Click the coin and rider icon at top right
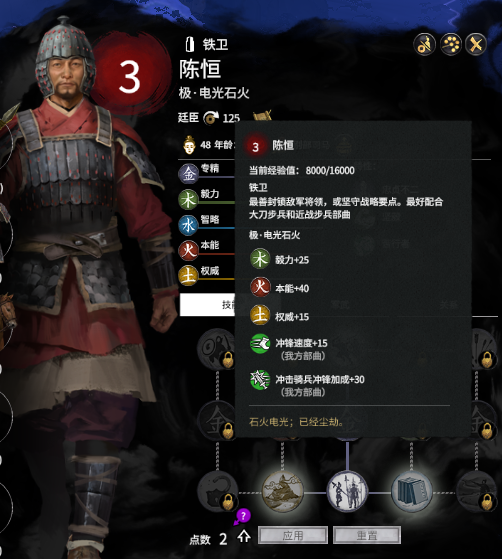 coord(424,45)
